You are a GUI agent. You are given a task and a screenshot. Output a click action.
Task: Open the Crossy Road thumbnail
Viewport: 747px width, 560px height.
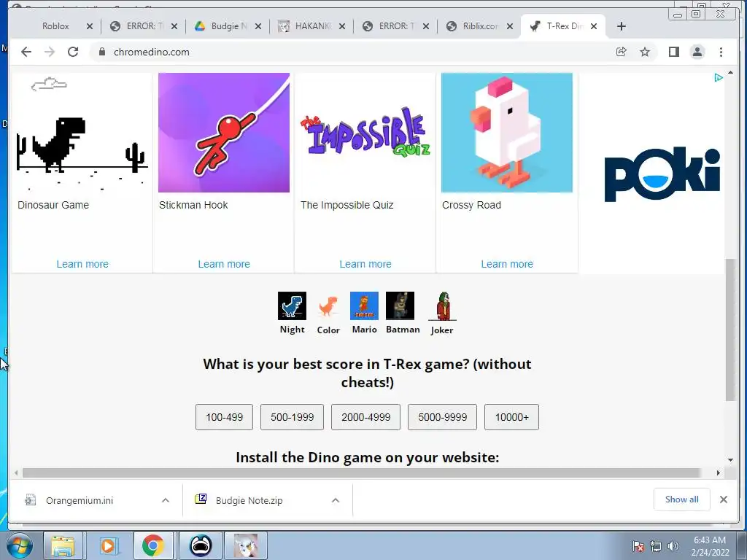click(x=507, y=133)
